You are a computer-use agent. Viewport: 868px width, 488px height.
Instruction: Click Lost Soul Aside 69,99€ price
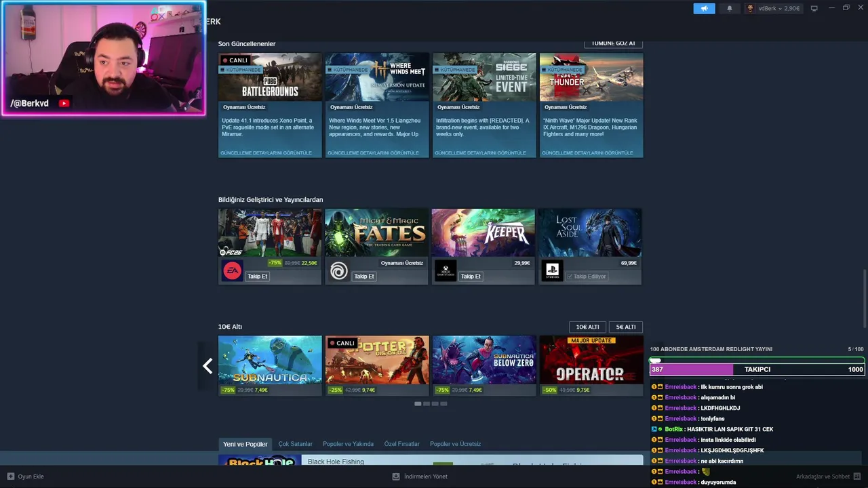(629, 263)
